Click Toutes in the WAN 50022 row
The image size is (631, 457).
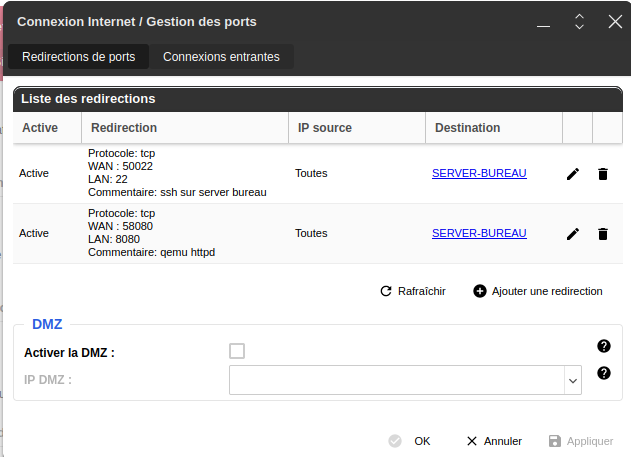[x=311, y=173]
